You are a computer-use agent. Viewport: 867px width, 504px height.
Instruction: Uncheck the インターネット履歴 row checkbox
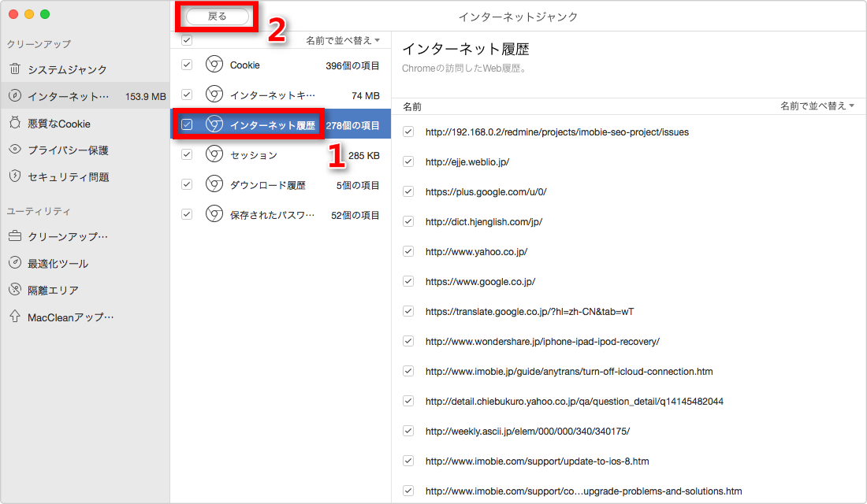(x=187, y=124)
